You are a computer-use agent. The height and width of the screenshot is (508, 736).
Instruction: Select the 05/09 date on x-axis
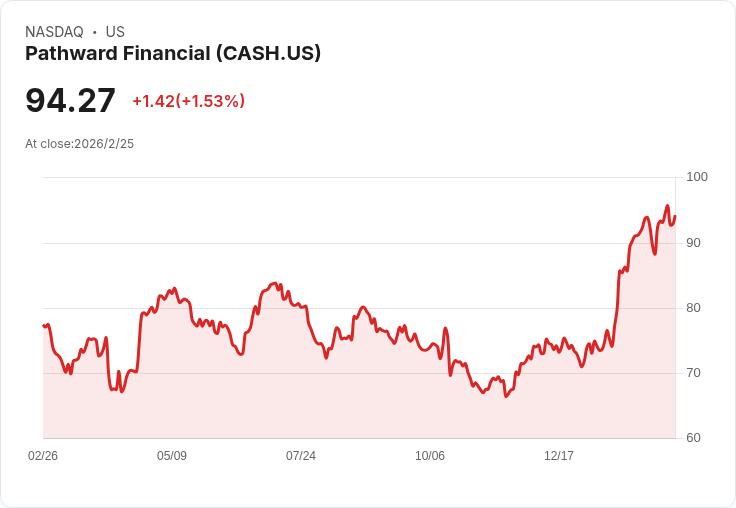tap(172, 456)
